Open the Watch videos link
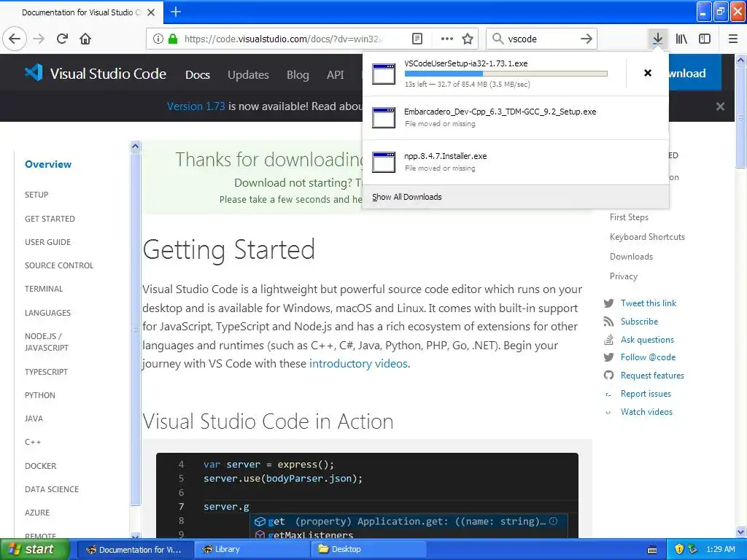Image resolution: width=747 pixels, height=560 pixels. pos(646,412)
